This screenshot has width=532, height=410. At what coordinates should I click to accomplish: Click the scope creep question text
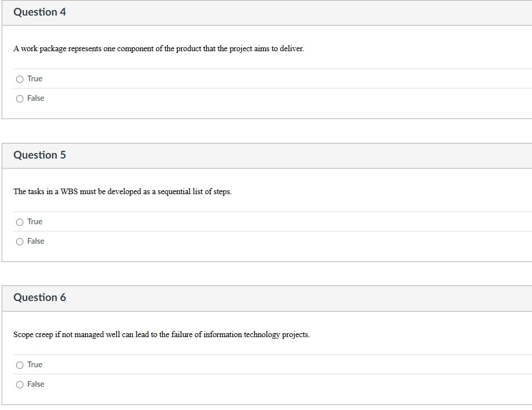tap(161, 334)
